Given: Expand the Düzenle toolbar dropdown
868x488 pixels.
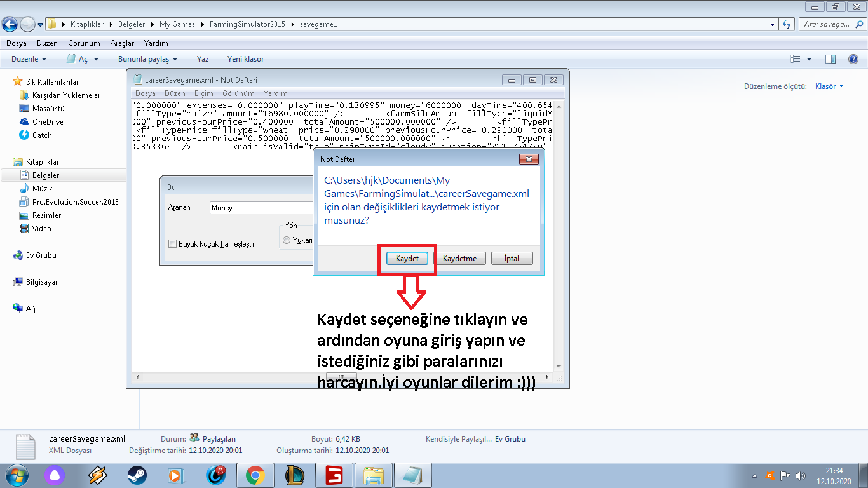Looking at the screenshot, I should pyautogui.click(x=29, y=59).
